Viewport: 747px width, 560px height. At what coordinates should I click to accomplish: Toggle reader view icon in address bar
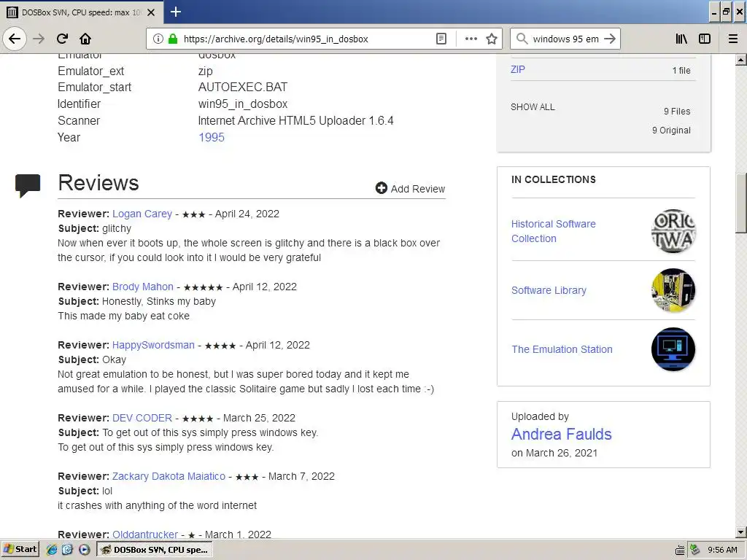pyautogui.click(x=441, y=39)
